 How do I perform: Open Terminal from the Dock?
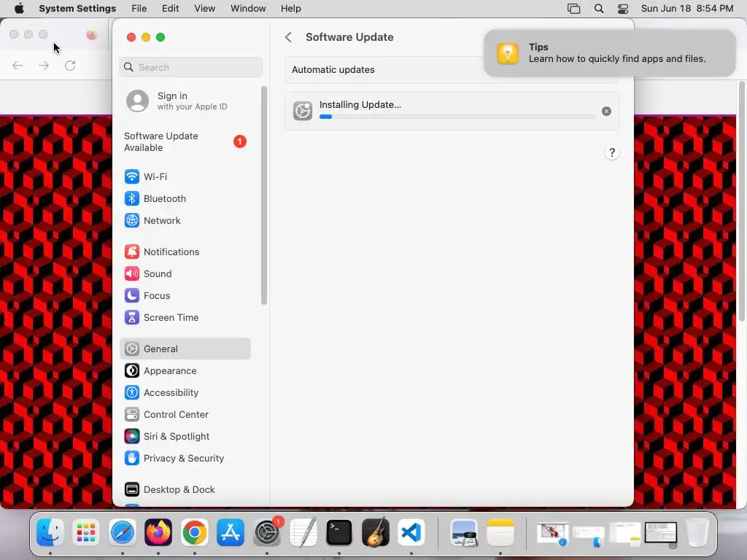coord(338,532)
